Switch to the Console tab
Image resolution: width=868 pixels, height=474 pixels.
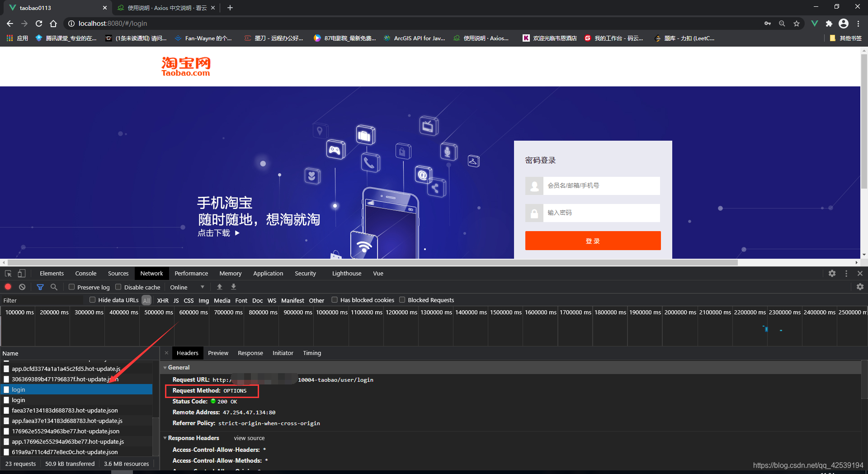[x=85, y=273]
